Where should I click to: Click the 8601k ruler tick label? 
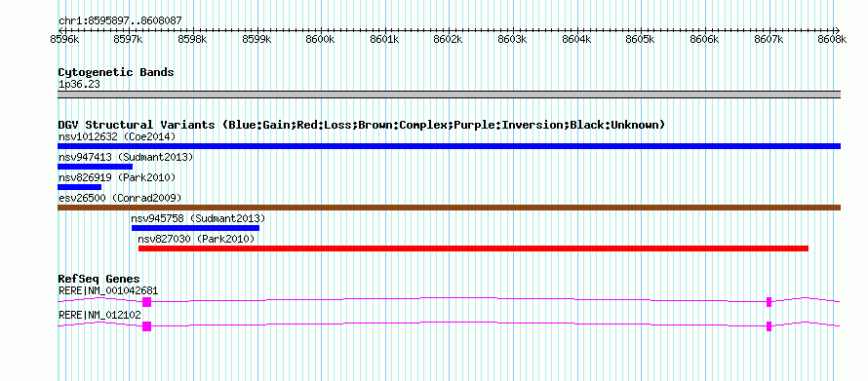tap(385, 39)
